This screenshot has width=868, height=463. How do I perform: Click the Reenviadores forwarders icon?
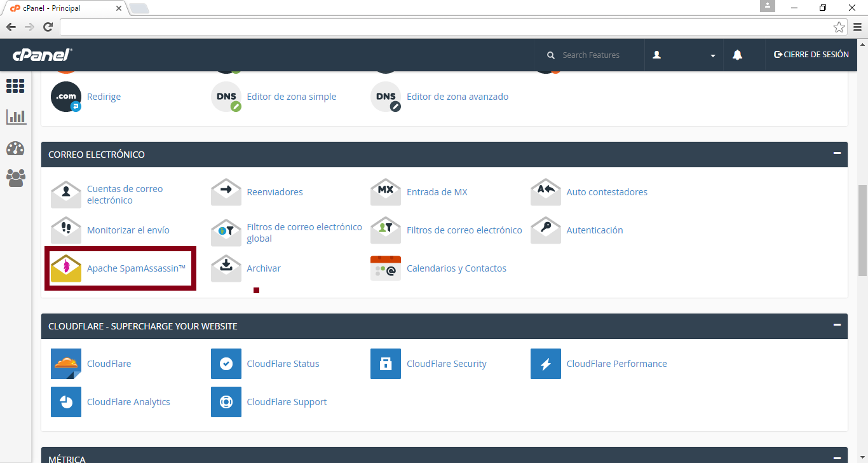(x=226, y=192)
